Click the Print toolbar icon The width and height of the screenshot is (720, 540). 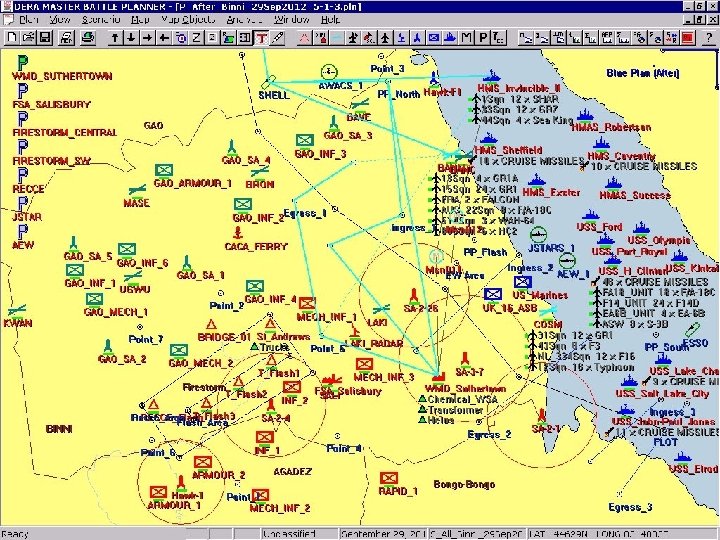click(67, 37)
